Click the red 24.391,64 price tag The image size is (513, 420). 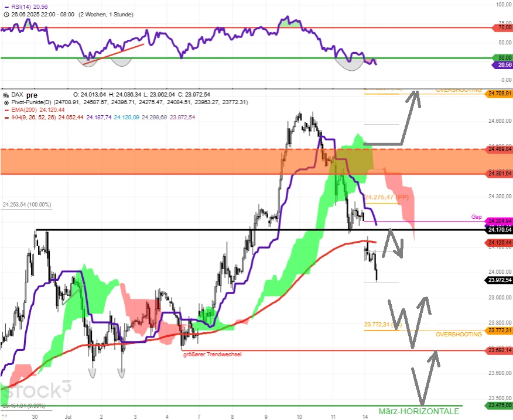pos(500,174)
